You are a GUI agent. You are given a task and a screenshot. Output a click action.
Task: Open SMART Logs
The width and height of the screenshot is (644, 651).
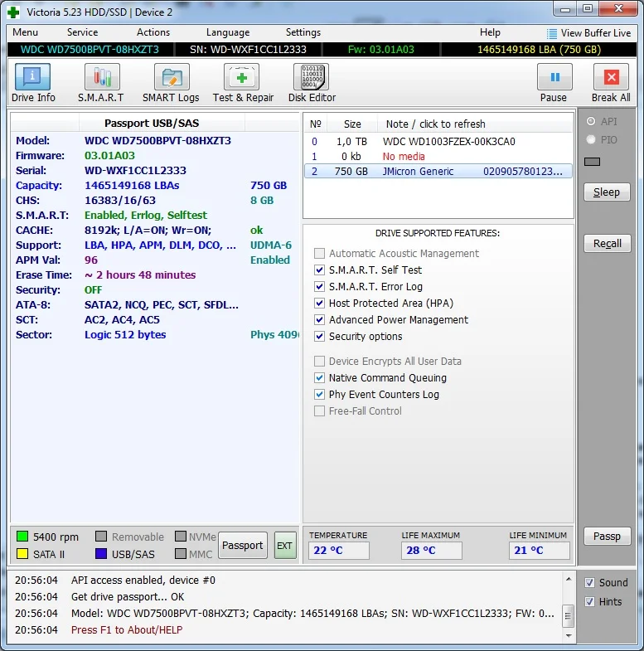pyautogui.click(x=172, y=77)
